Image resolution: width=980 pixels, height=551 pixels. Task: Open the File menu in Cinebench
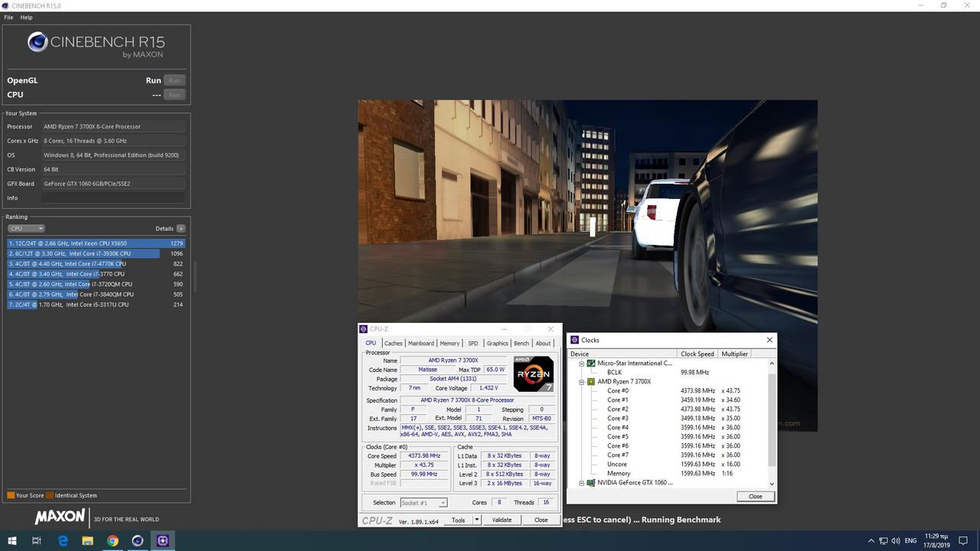click(x=8, y=17)
